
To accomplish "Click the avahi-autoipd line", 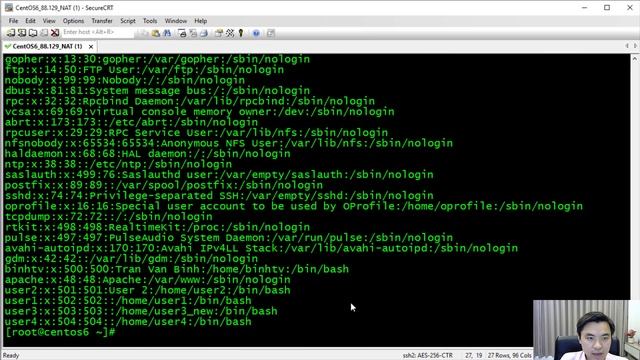I will click(x=261, y=248).
